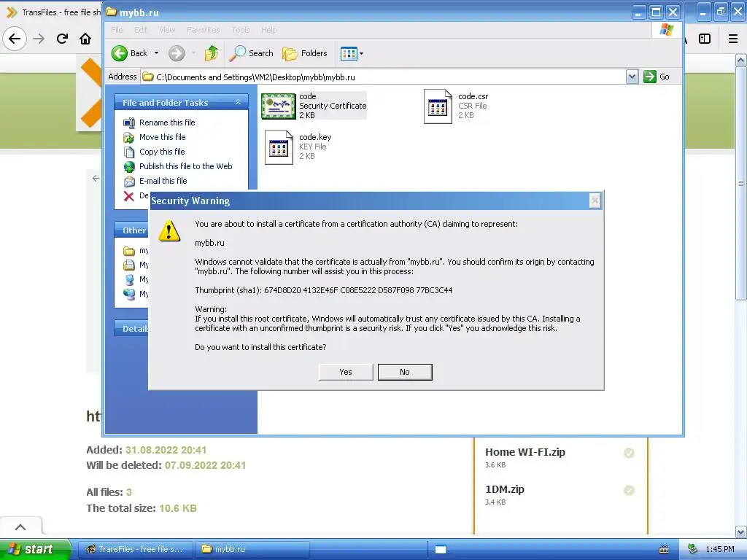Click the E-mail this file envelope icon
The width and height of the screenshot is (747, 560).
(x=129, y=182)
